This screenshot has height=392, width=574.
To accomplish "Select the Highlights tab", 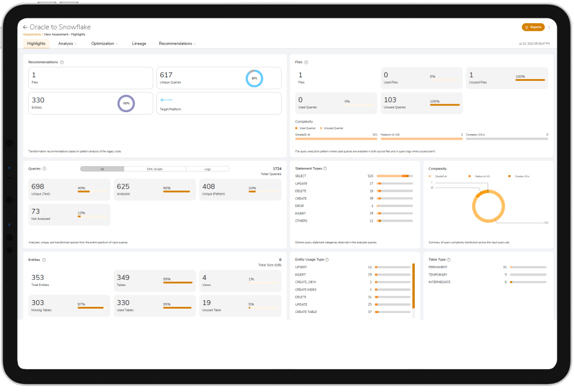I will point(36,43).
